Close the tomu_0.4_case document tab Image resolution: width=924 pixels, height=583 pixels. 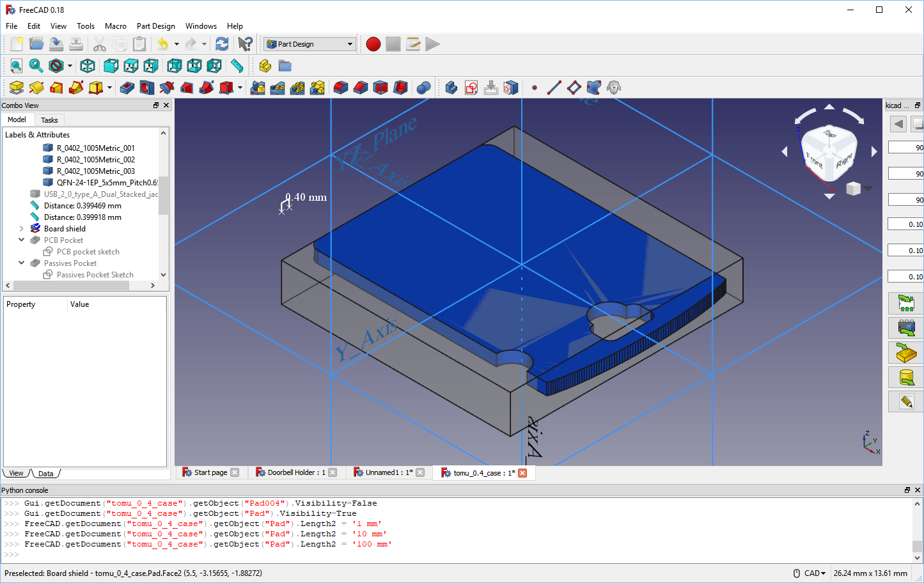[522, 473]
